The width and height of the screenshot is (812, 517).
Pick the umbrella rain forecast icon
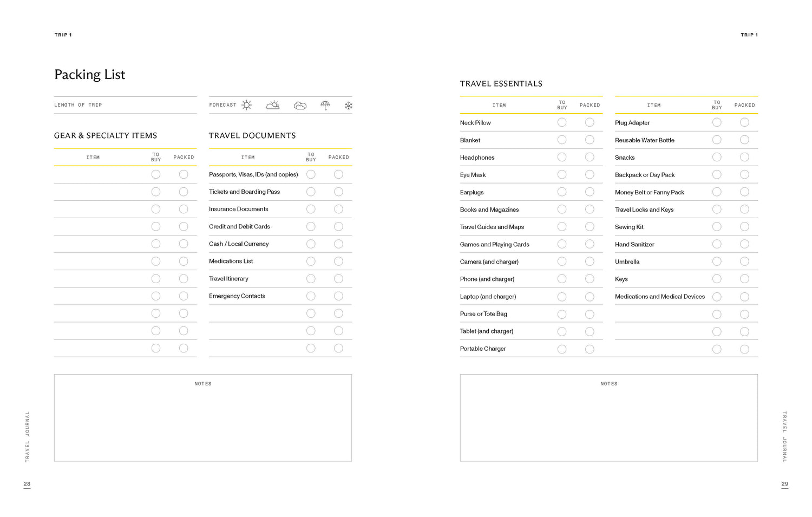(x=325, y=105)
